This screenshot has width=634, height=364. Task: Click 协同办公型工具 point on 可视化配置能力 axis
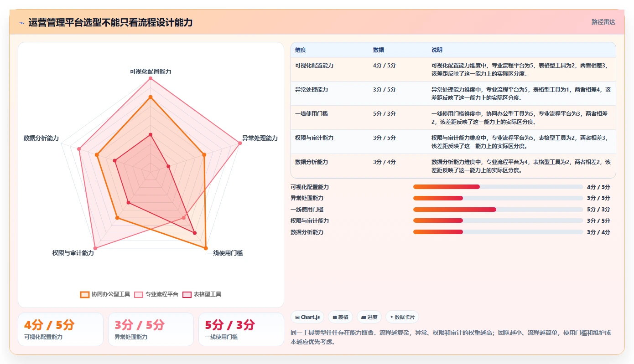click(x=150, y=97)
